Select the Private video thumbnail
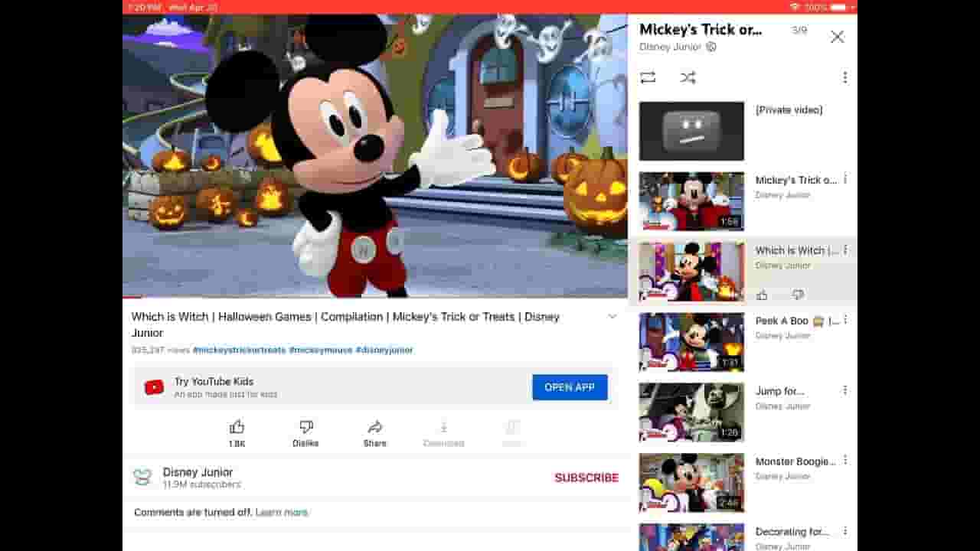 [691, 131]
